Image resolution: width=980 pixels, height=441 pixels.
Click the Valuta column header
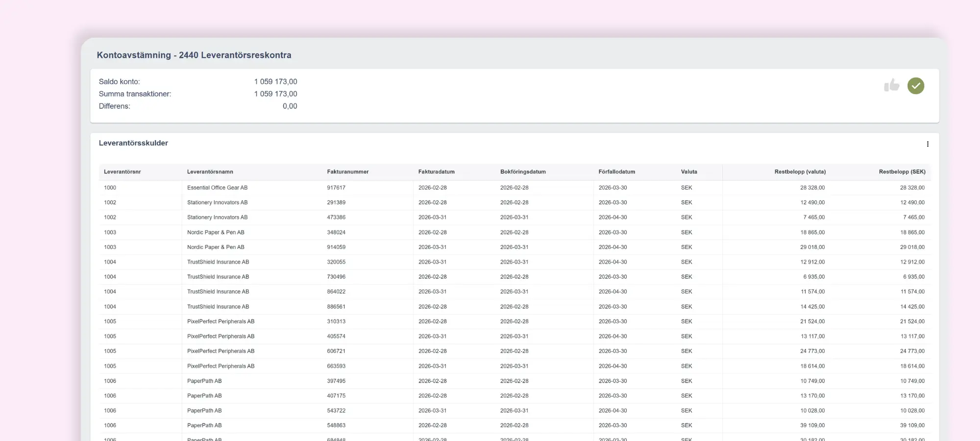(x=689, y=172)
